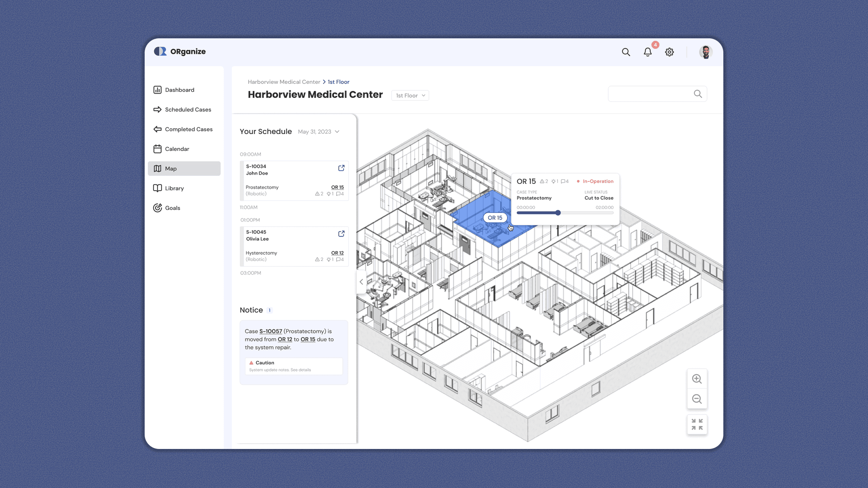The height and width of the screenshot is (488, 868).
Task: Open case S-10034 with the external link icon
Action: 341,168
